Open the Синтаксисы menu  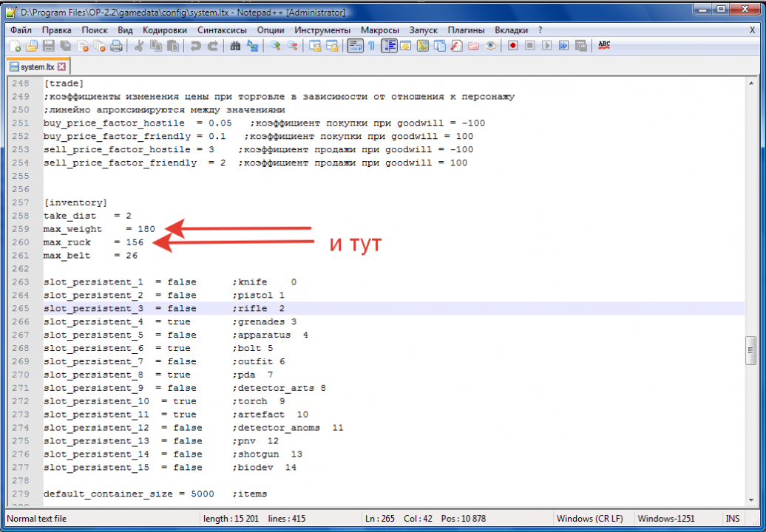222,30
